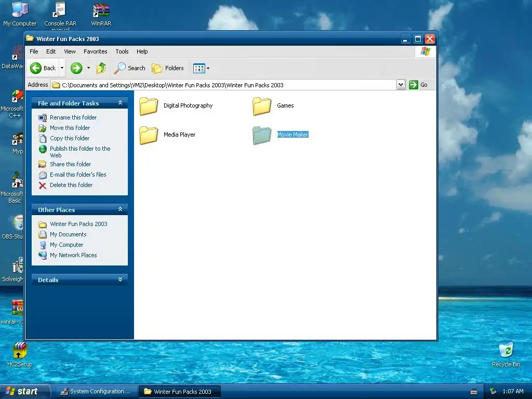Open the Favorites menu

[96, 51]
